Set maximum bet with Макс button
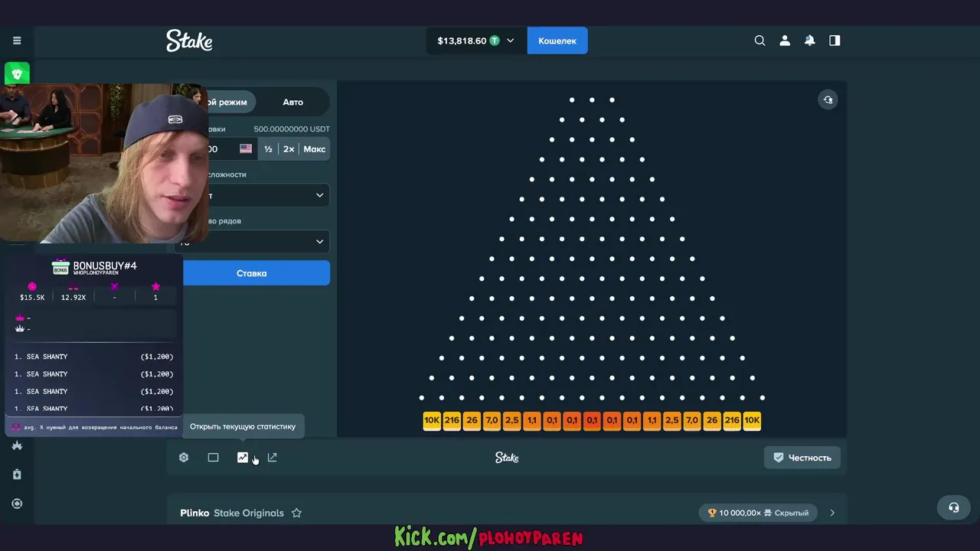Image resolution: width=980 pixels, height=551 pixels. click(x=315, y=149)
